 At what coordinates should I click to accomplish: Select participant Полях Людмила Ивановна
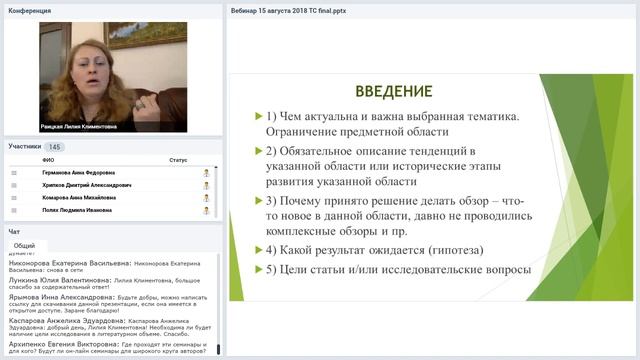[77, 210]
